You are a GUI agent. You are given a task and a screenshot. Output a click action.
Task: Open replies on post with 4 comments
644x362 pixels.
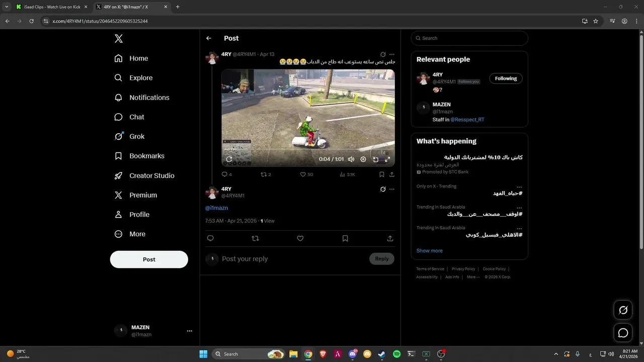point(226,174)
